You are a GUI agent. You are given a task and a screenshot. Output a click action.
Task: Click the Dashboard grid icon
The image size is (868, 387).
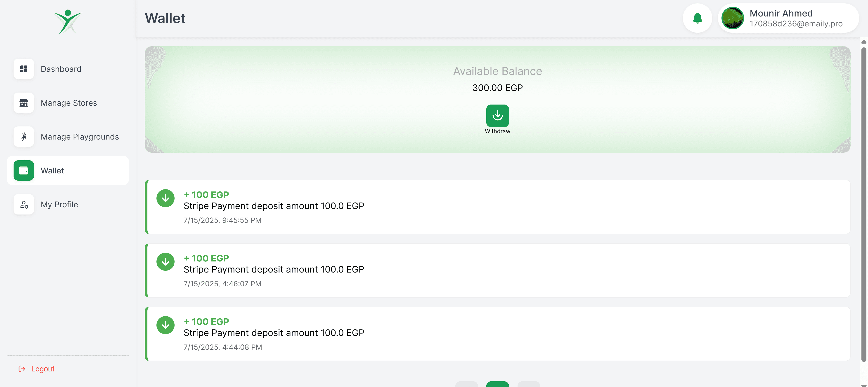tap(24, 69)
